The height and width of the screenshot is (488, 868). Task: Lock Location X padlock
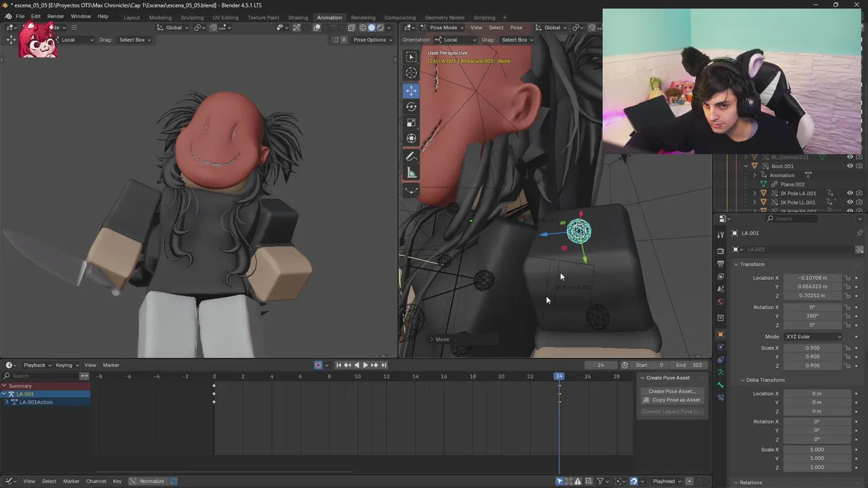pyautogui.click(x=847, y=278)
